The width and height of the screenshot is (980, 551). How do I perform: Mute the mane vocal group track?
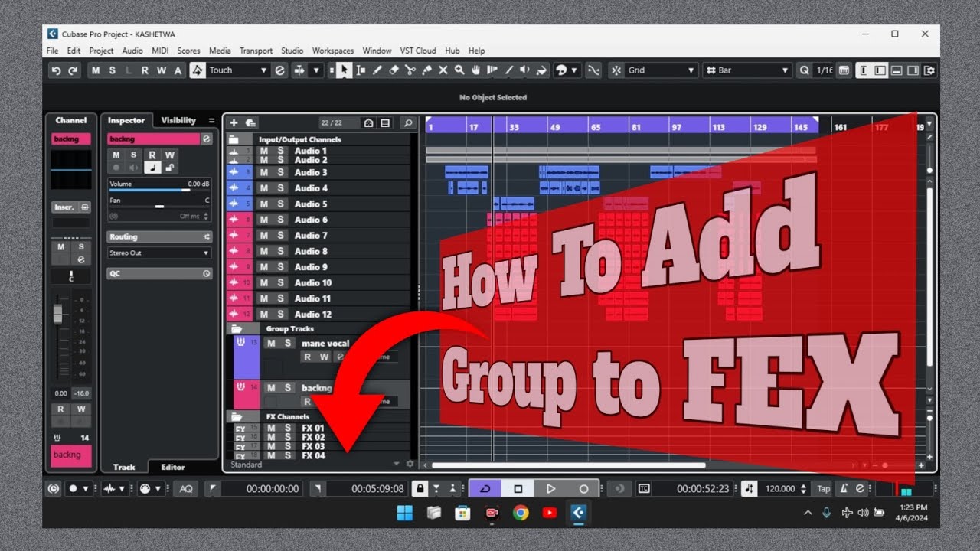(x=271, y=344)
